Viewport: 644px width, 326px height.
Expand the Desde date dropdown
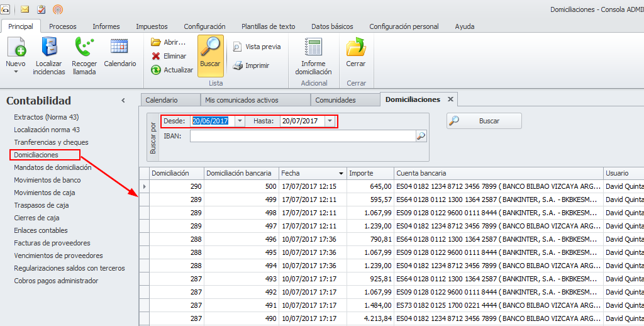coord(240,121)
